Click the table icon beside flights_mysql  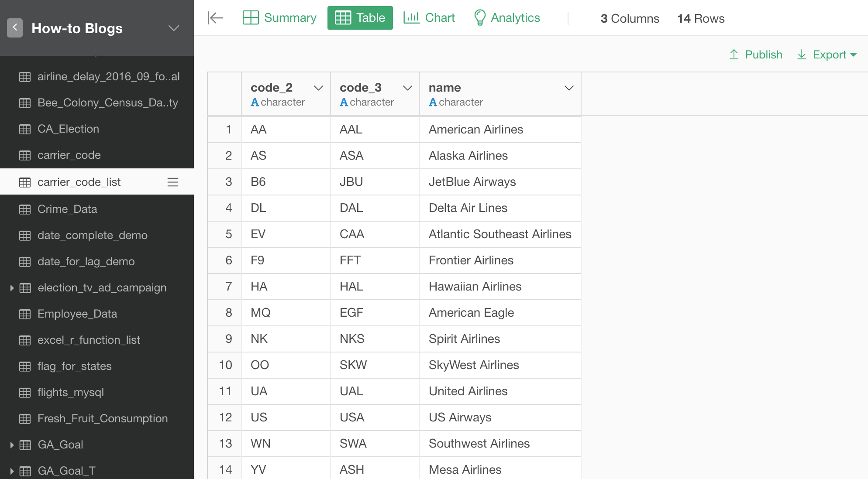click(25, 393)
